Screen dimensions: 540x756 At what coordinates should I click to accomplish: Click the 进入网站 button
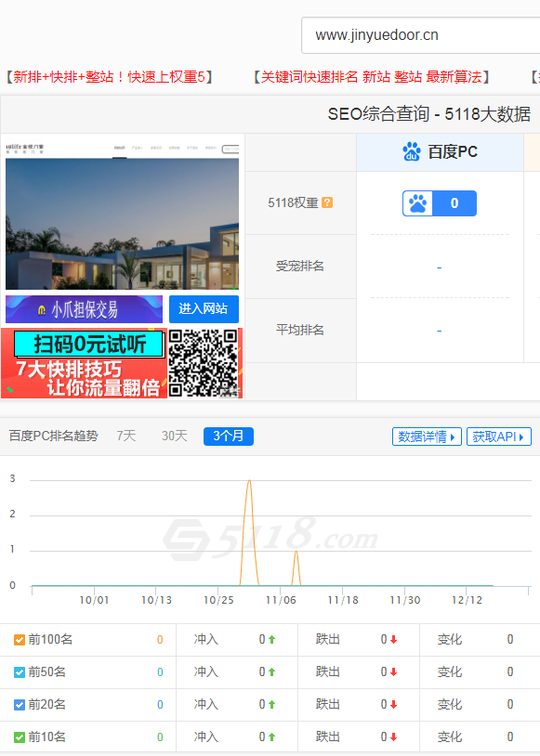pyautogui.click(x=204, y=309)
